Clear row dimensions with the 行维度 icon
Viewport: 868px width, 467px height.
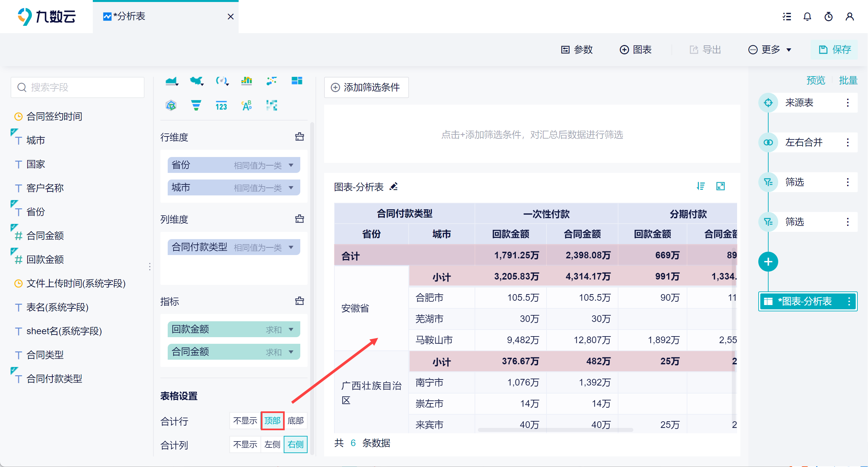pyautogui.click(x=299, y=137)
